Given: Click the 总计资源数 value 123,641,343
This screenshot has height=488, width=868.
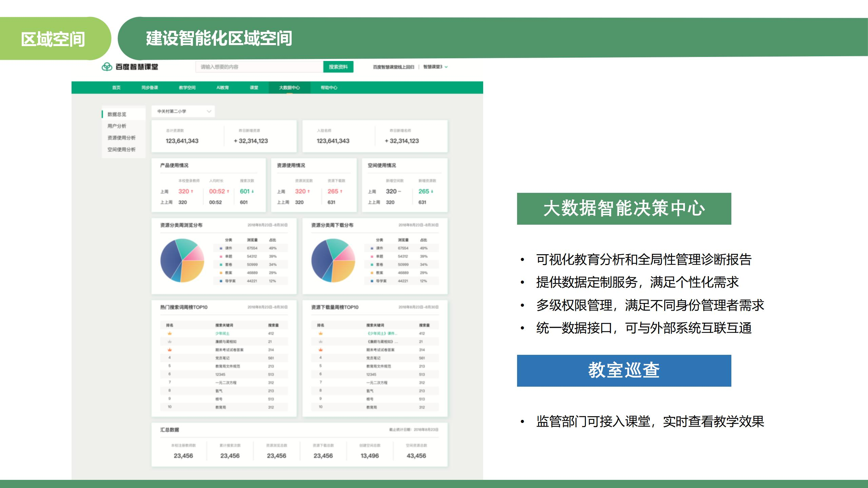Looking at the screenshot, I should tap(182, 141).
